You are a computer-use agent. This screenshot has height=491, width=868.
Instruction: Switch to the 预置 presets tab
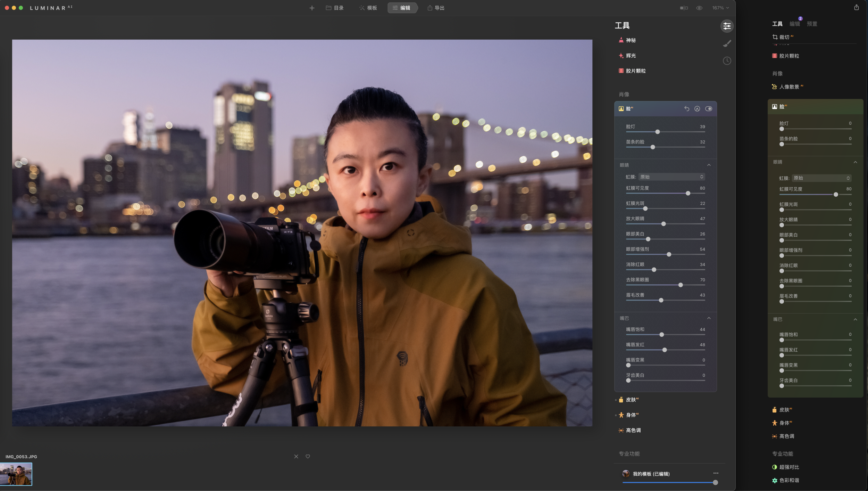pos(812,23)
